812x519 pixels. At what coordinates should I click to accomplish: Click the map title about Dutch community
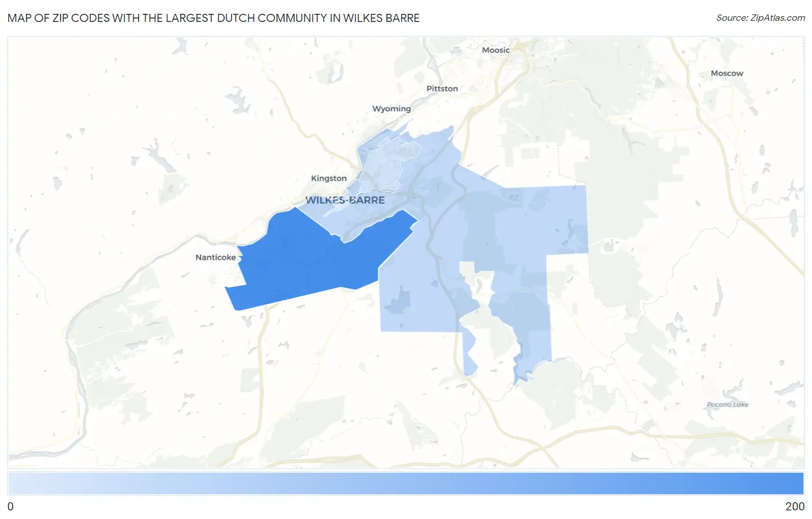(x=213, y=18)
